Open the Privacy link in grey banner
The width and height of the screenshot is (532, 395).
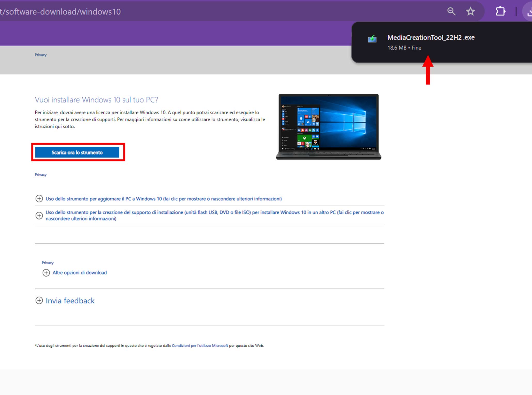pyautogui.click(x=41, y=55)
